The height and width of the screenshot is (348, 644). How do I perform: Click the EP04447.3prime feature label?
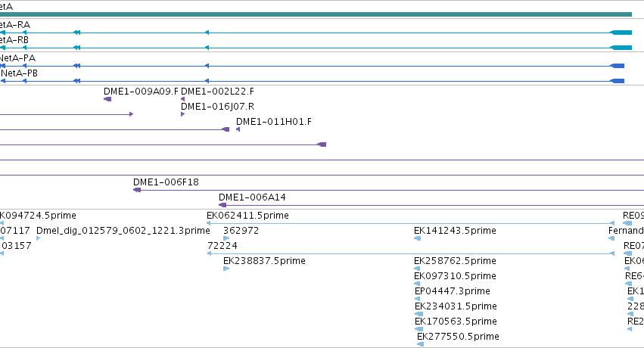pyautogui.click(x=453, y=291)
